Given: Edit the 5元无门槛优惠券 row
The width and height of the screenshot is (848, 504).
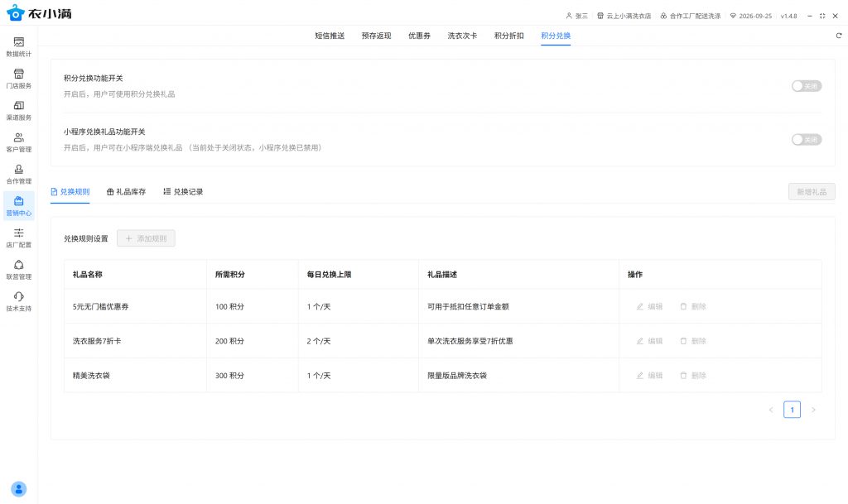Looking at the screenshot, I should (x=649, y=306).
